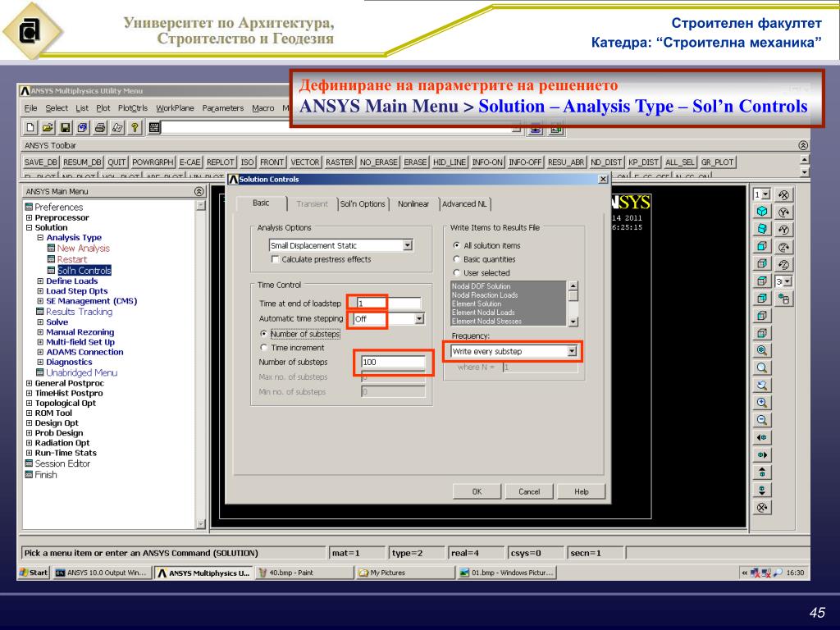Click the printer icon in standard toolbar
This screenshot has height=630, width=840.
99,127
